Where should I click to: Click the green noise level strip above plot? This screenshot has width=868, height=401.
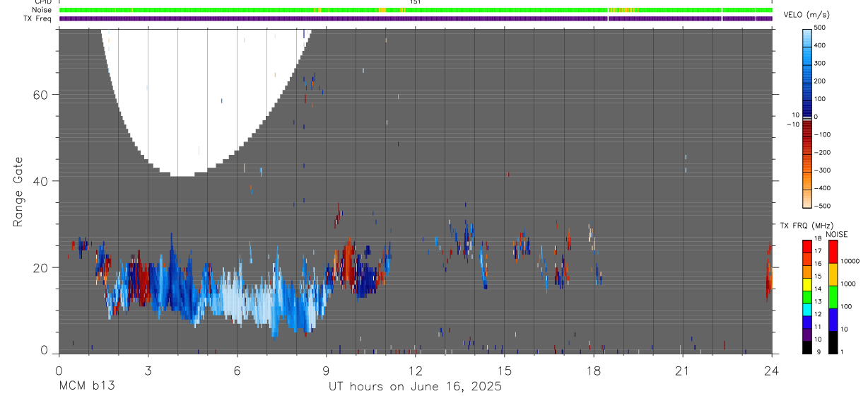(x=416, y=10)
